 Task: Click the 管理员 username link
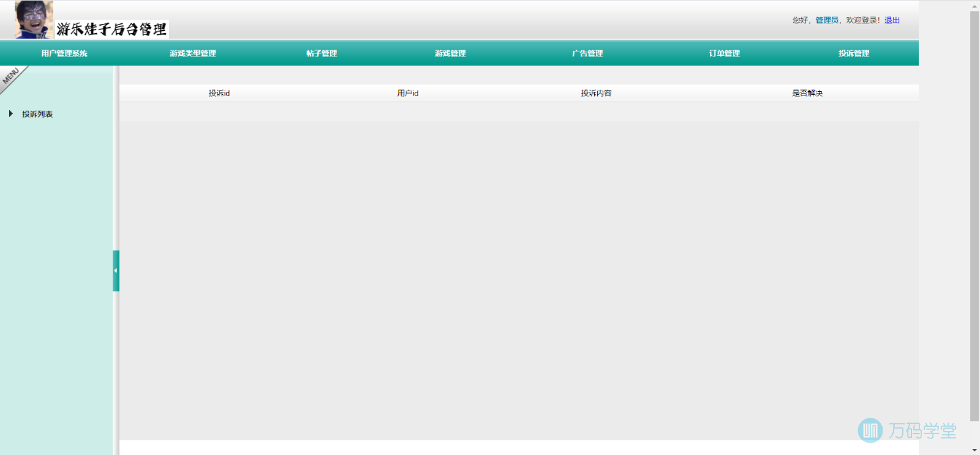[826, 20]
